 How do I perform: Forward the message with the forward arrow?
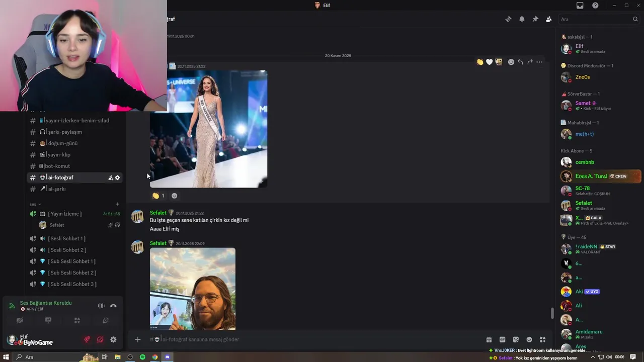point(530,62)
